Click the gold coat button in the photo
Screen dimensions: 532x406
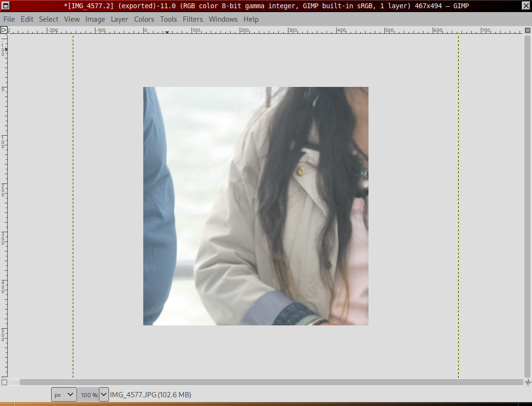[x=301, y=171]
